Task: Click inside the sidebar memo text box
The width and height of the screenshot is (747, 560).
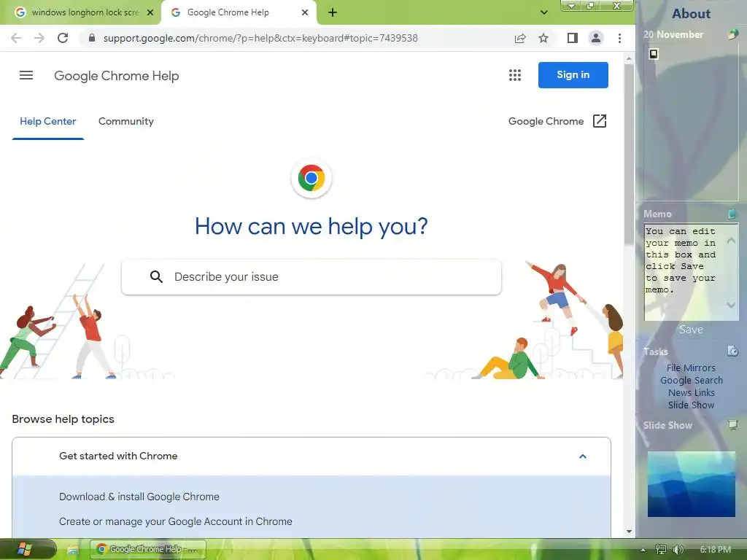Action: point(686,272)
